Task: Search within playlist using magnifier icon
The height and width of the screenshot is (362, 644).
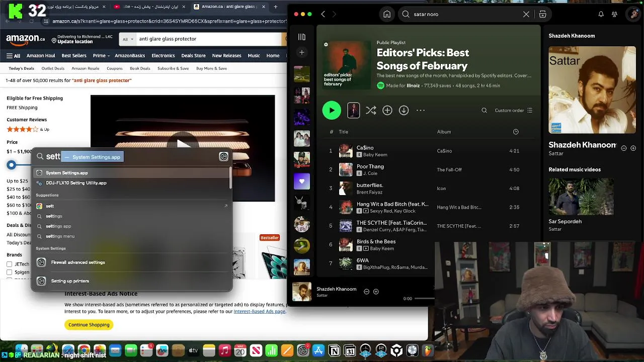Action: pos(485,110)
